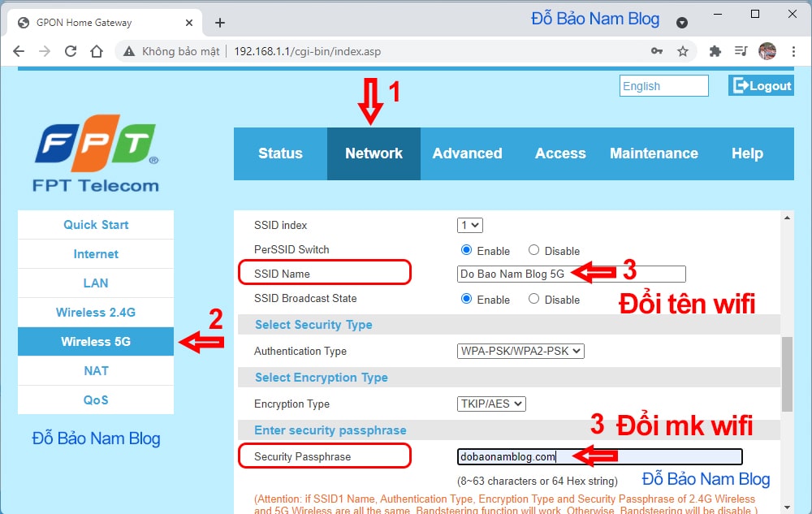The height and width of the screenshot is (514, 812).
Task: Click the Select Security Type heading
Action: (313, 325)
